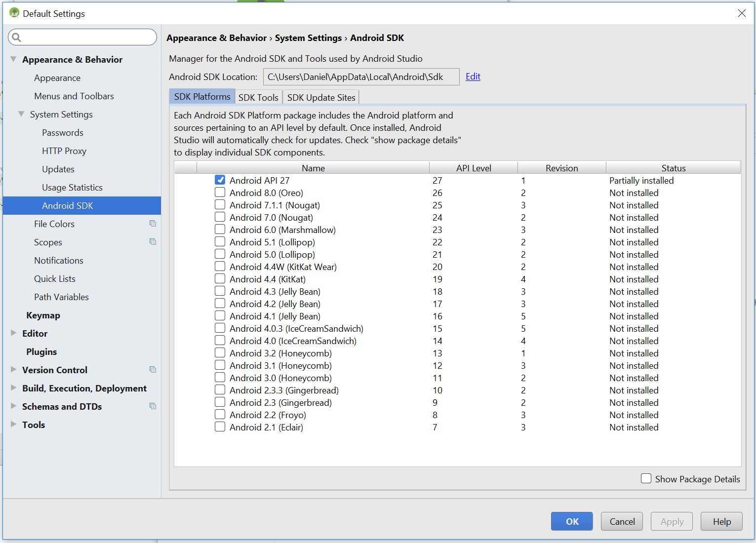Collapse the Appearance & Behavior tree node
The height and width of the screenshot is (543, 756).
tap(13, 59)
